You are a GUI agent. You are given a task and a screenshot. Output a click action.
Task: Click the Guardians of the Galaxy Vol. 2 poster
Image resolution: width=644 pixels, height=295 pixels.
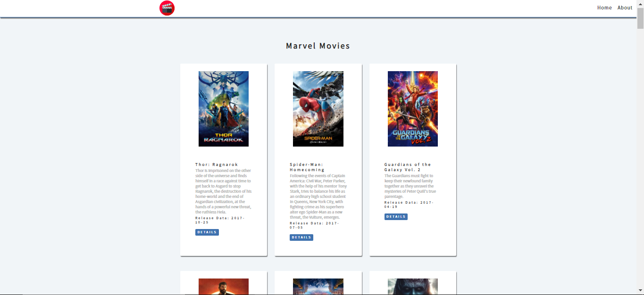(413, 109)
